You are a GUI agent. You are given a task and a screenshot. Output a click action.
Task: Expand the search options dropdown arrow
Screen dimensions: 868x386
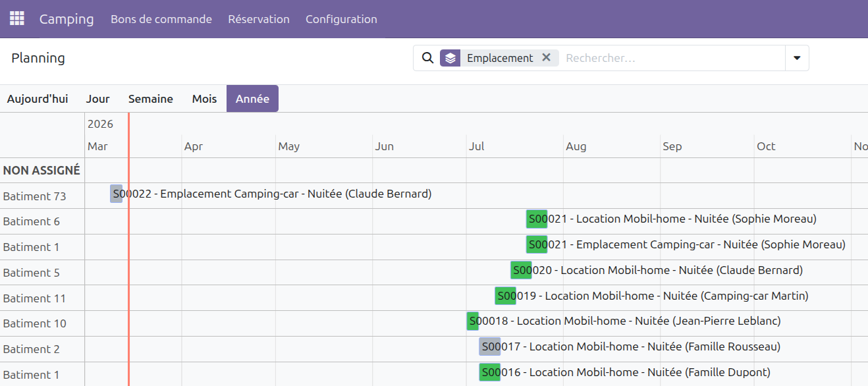(x=797, y=58)
